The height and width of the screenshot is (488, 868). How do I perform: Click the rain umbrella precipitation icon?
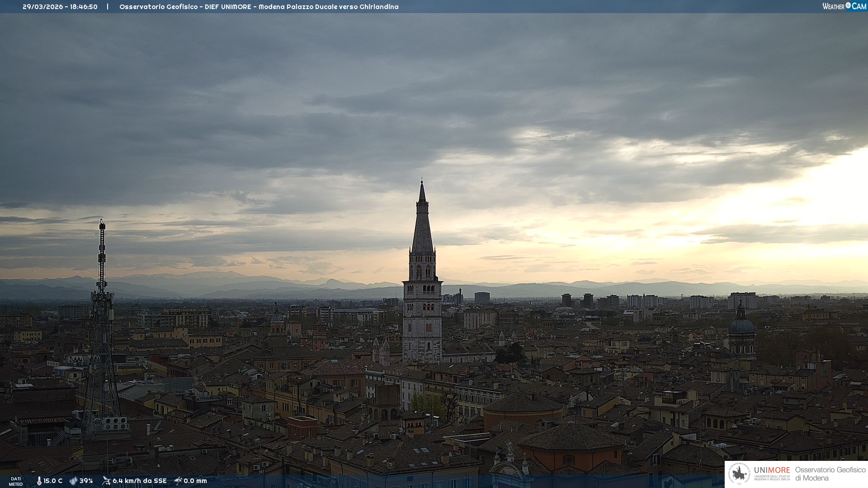[x=178, y=481]
